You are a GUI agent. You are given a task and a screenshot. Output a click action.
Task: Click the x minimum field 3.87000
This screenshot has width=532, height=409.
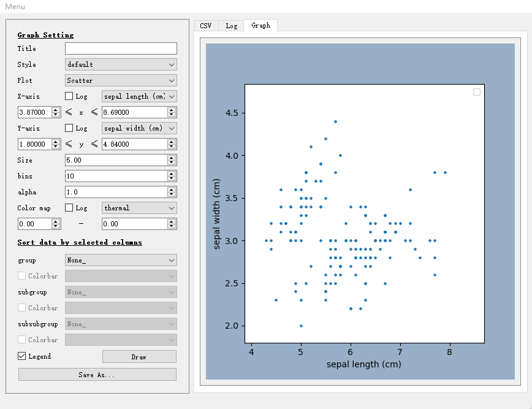(39, 112)
